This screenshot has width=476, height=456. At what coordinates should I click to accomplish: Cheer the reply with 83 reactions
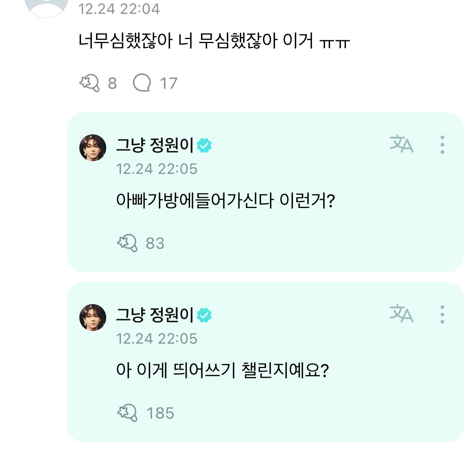[127, 243]
